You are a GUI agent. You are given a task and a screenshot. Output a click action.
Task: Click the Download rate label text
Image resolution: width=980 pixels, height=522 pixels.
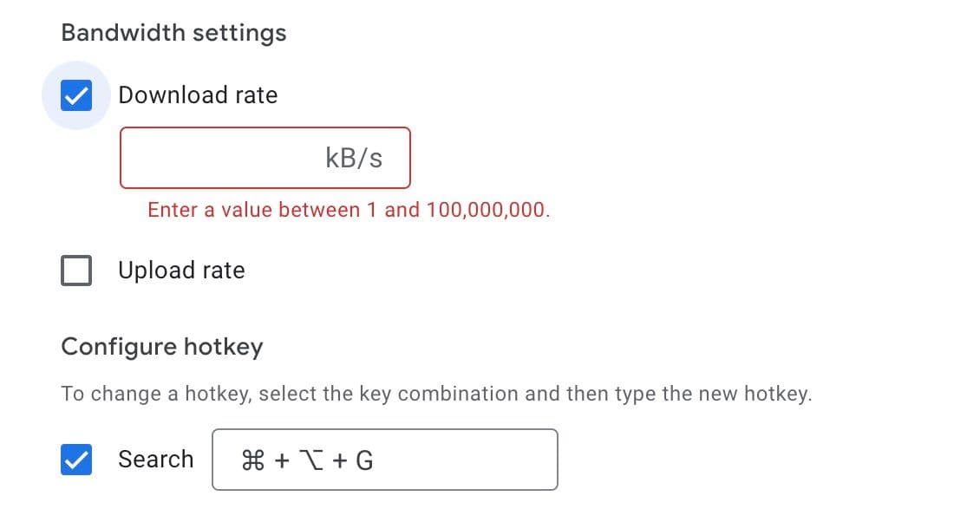(198, 95)
